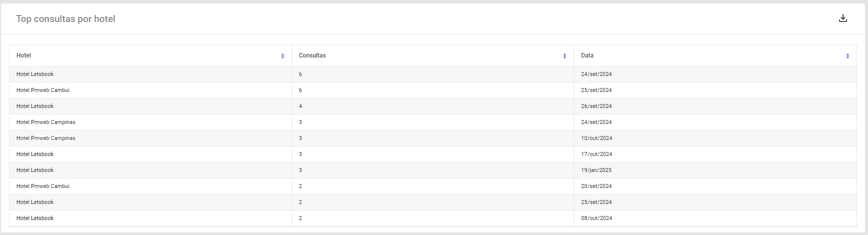The image size is (868, 235).
Task: Select the Top consultas por hotel title
Action: 65,19
